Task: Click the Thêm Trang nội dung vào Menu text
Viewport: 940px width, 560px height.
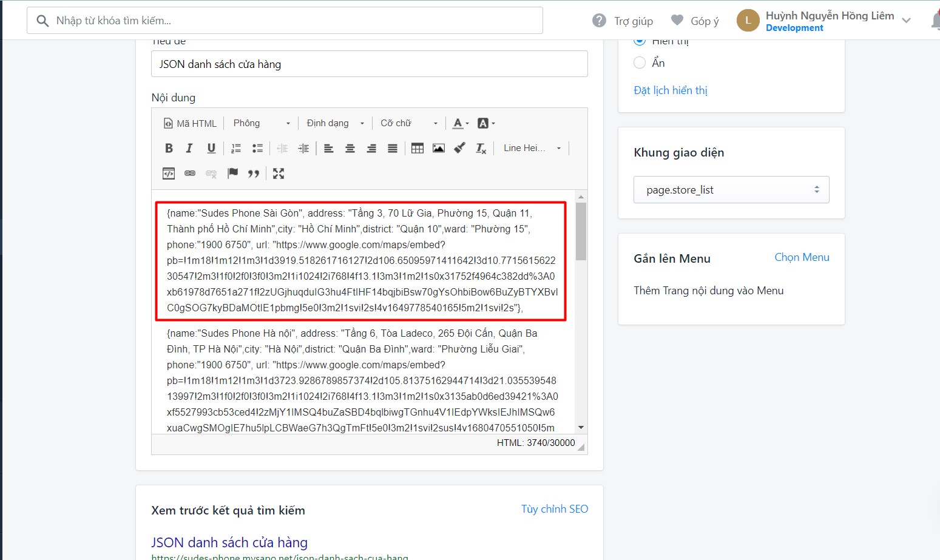Action: (x=709, y=291)
